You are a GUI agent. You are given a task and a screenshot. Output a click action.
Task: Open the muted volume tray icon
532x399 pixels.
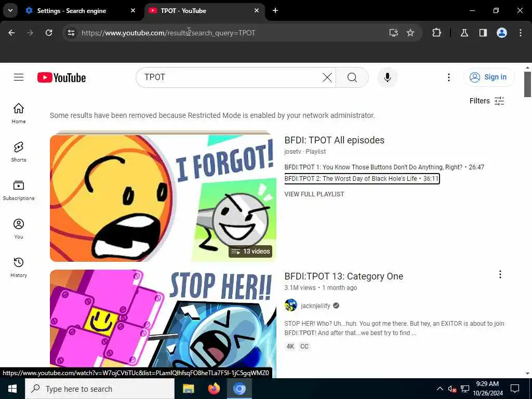coord(452,389)
